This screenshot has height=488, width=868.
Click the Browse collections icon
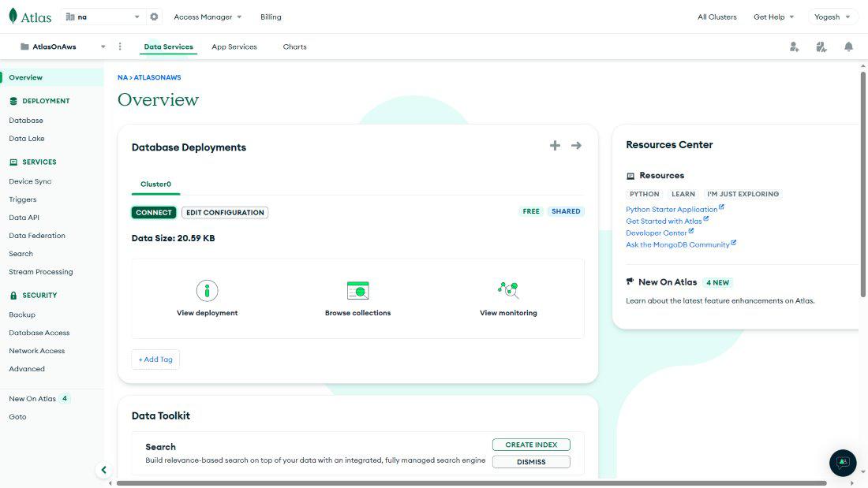(x=357, y=290)
